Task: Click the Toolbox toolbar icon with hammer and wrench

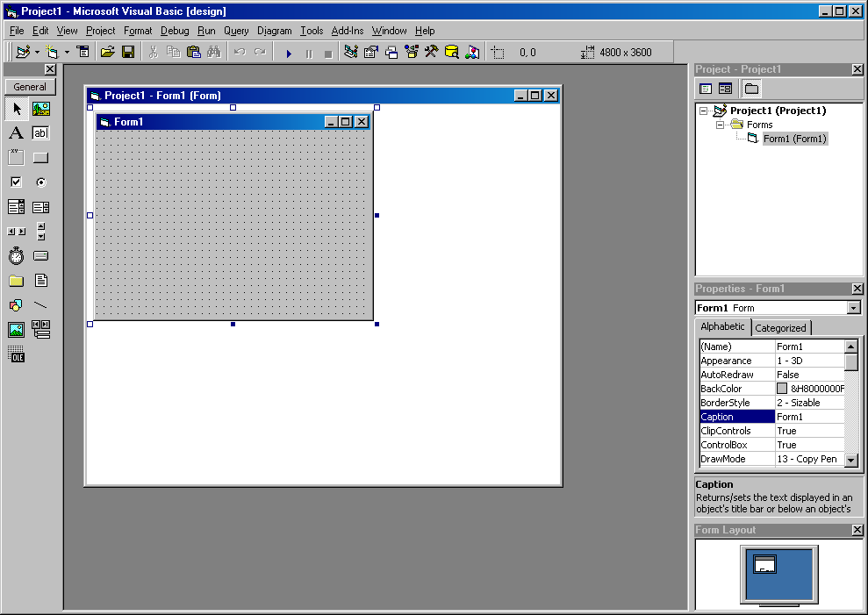Action: (431, 52)
